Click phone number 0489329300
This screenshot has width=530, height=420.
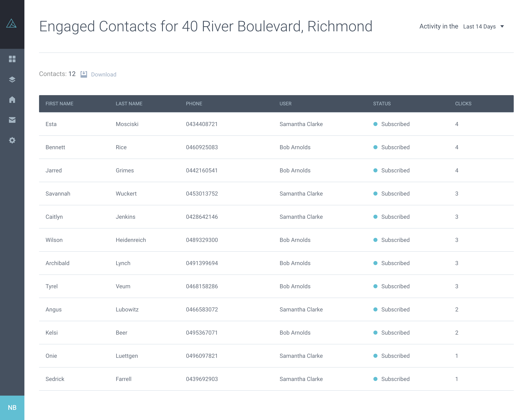tap(202, 240)
